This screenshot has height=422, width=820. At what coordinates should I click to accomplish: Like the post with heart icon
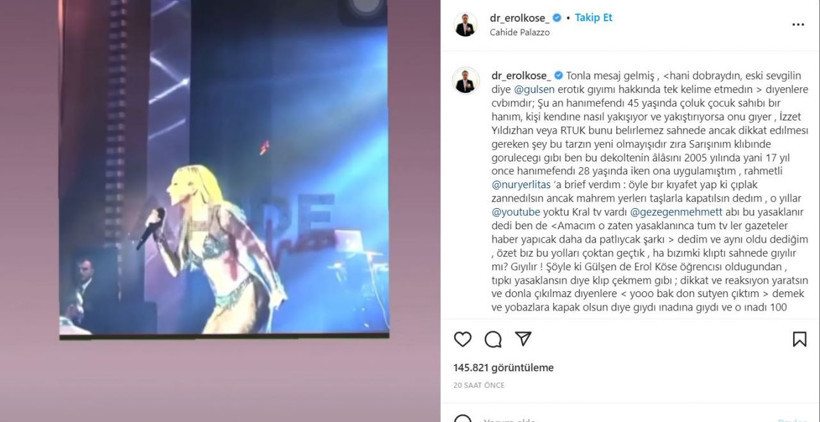[462, 339]
